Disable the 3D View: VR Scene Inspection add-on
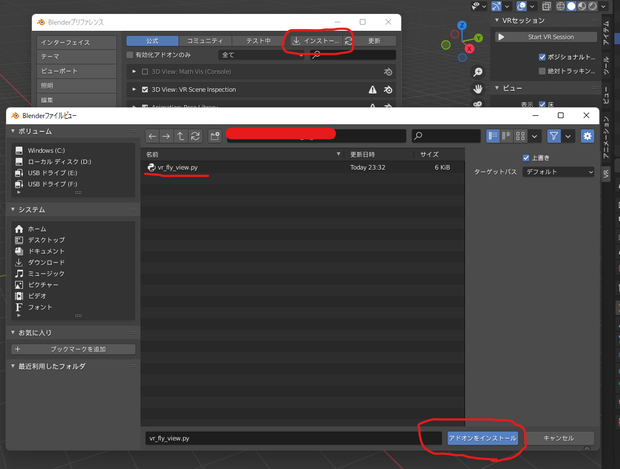 point(145,90)
